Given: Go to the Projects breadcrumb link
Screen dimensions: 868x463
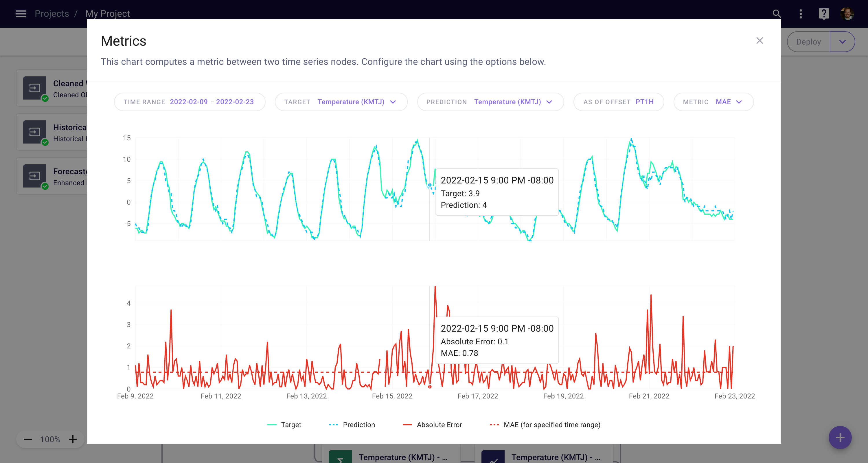Looking at the screenshot, I should 52,14.
